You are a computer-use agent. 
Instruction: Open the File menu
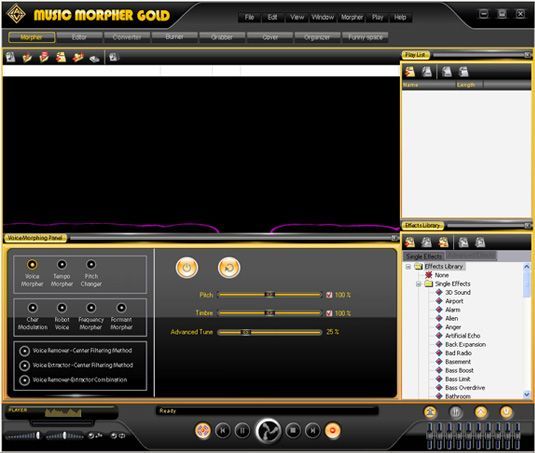[249, 17]
